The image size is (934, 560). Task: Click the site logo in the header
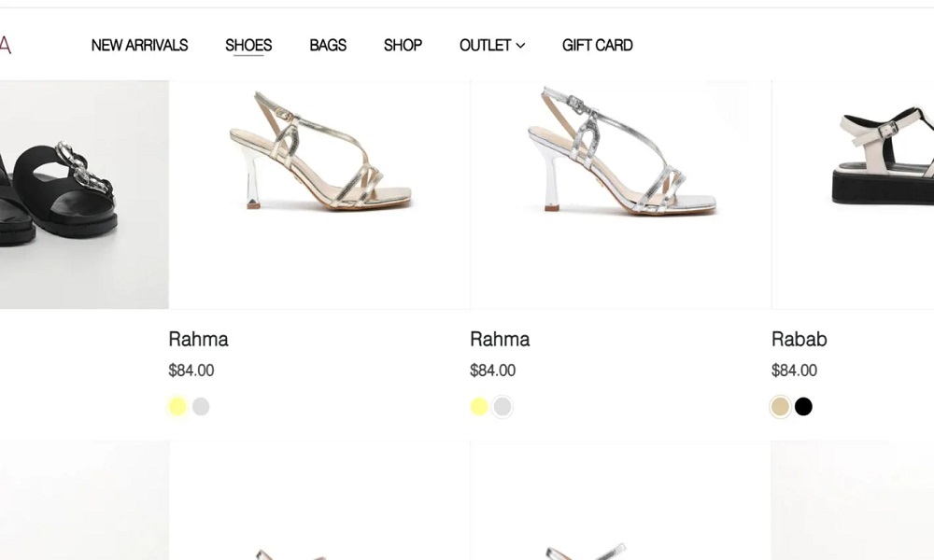point(5,45)
